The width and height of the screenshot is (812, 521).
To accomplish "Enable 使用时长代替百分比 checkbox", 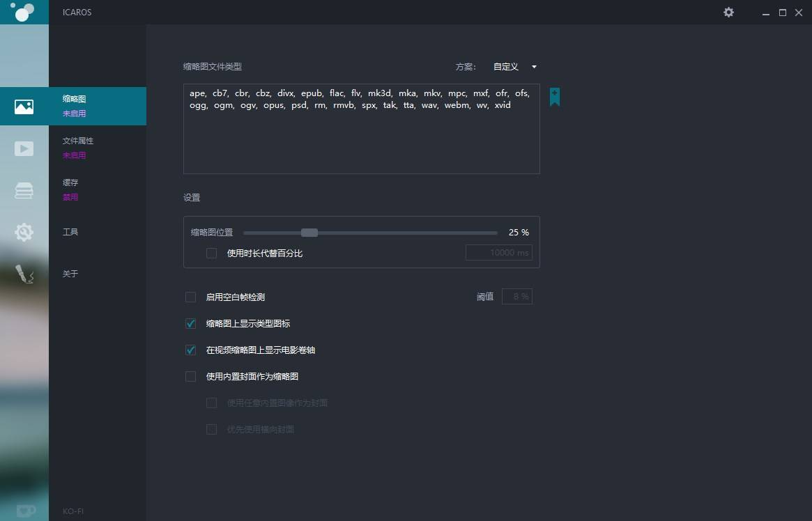I will click(x=211, y=253).
